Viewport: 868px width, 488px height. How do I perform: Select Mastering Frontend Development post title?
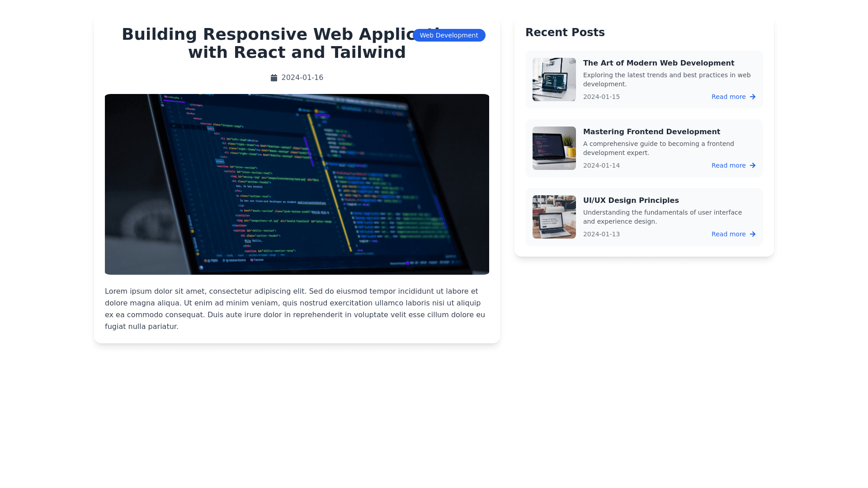651,132
